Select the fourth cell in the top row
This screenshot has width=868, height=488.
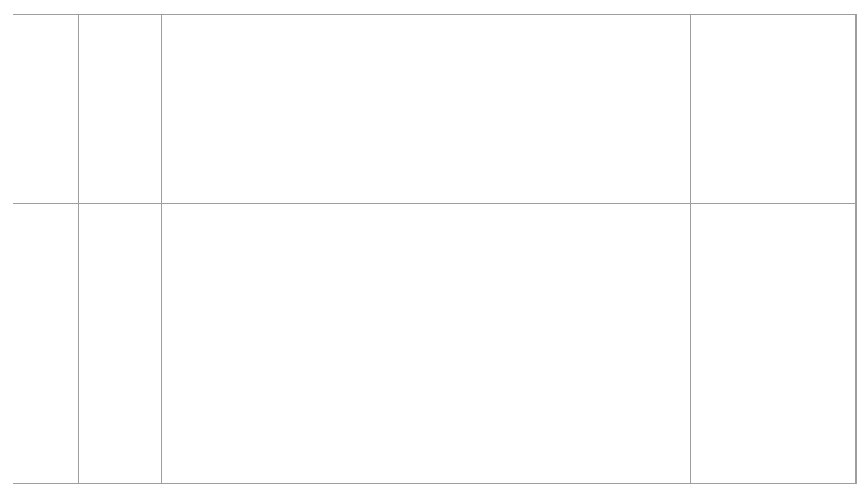(734, 108)
